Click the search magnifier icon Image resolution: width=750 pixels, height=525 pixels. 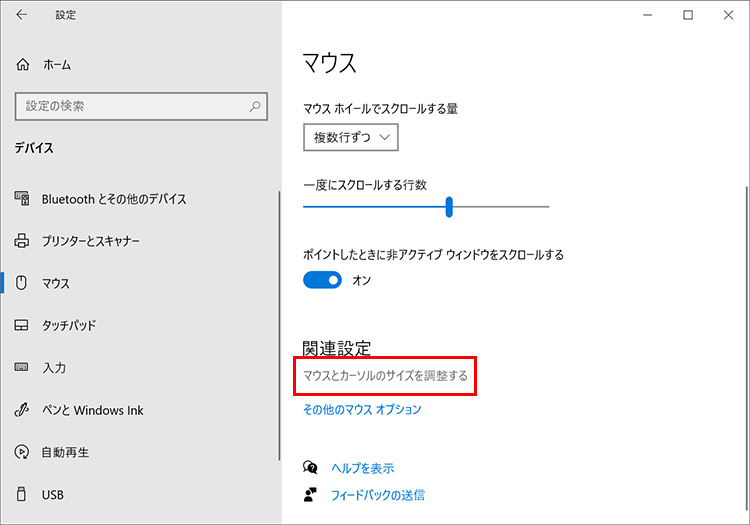pyautogui.click(x=255, y=106)
